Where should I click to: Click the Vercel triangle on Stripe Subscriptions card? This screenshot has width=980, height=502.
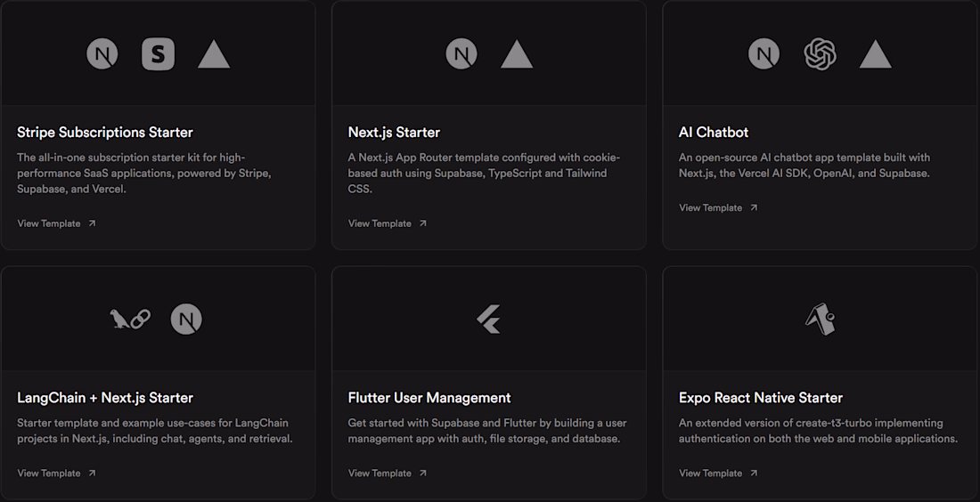click(214, 56)
